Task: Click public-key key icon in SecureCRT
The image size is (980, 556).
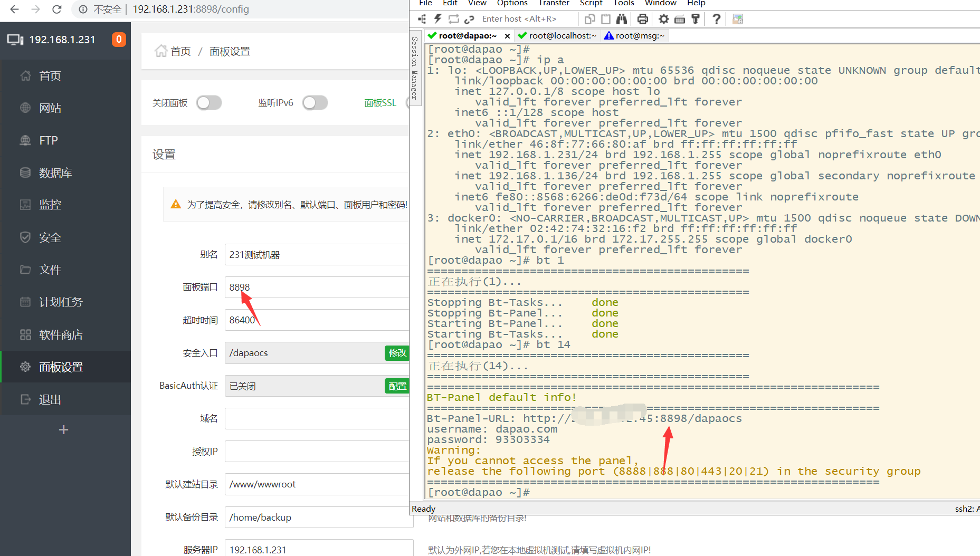Action: 696,19
